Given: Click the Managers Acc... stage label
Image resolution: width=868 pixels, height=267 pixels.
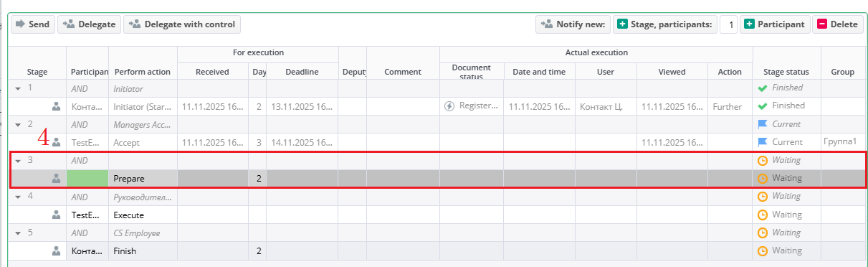Looking at the screenshot, I should (143, 124).
